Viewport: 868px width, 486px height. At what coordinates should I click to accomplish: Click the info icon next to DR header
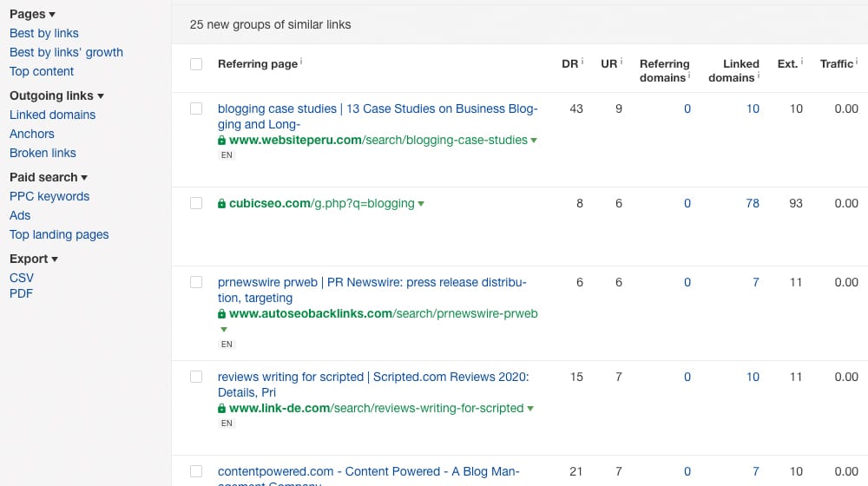tap(582, 61)
